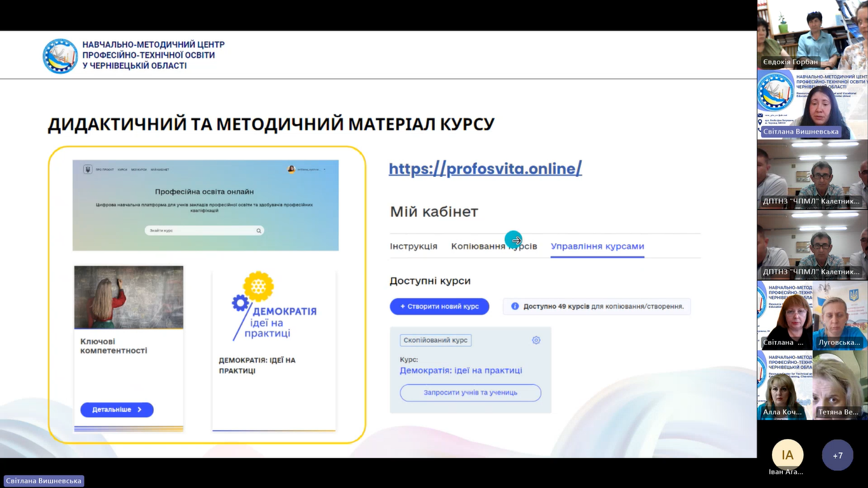Image resolution: width=868 pixels, height=488 pixels.
Task: Click the user avatar in site header
Action: click(x=291, y=169)
